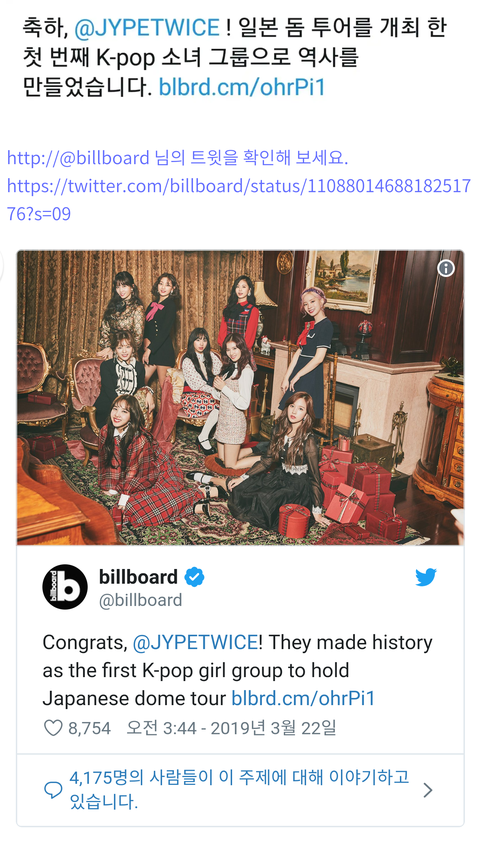Open the bllbrd.cm/ohrPi1 link in the Korean text
Image resolution: width=480 pixels, height=856 pixels.
pos(241,87)
